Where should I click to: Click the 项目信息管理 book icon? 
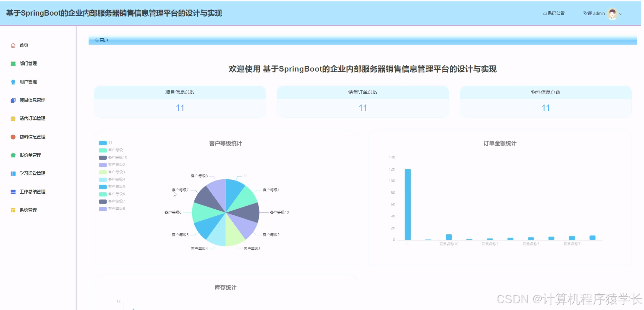(13, 100)
